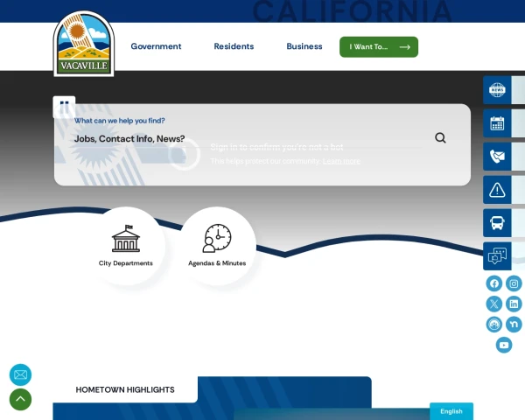Screen dimensions: 525x420
Task: Open the Residents menu
Action: (x=234, y=46)
